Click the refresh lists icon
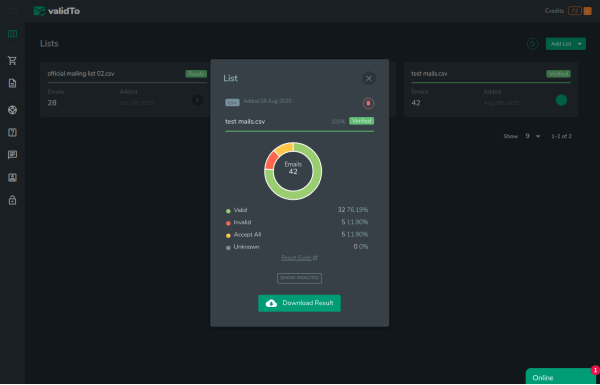 click(532, 44)
